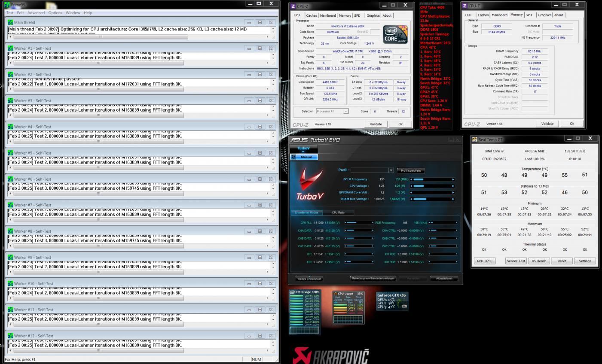Expand the TurboV tab arrow

click(x=303, y=152)
